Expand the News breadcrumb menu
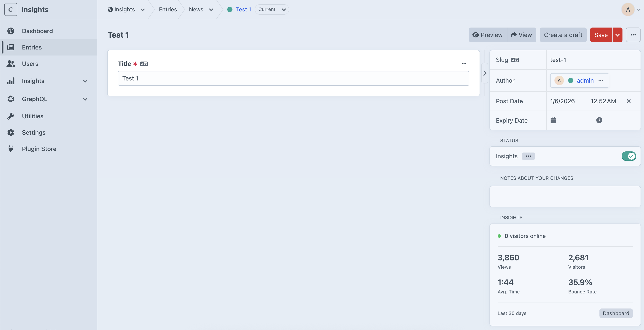Image resolution: width=644 pixels, height=330 pixels. [x=211, y=10]
